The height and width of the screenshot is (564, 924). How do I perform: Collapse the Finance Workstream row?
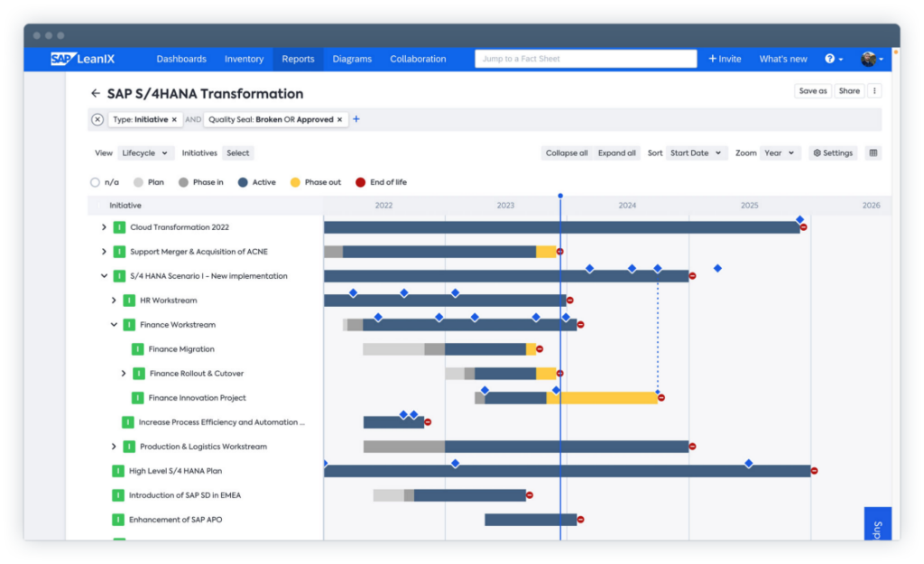pyautogui.click(x=114, y=325)
